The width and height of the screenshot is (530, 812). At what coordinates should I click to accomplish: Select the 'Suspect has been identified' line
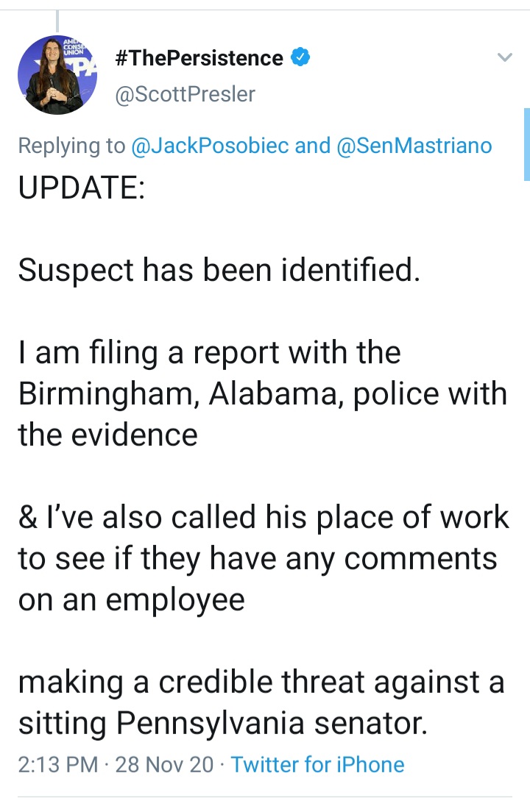[219, 270]
